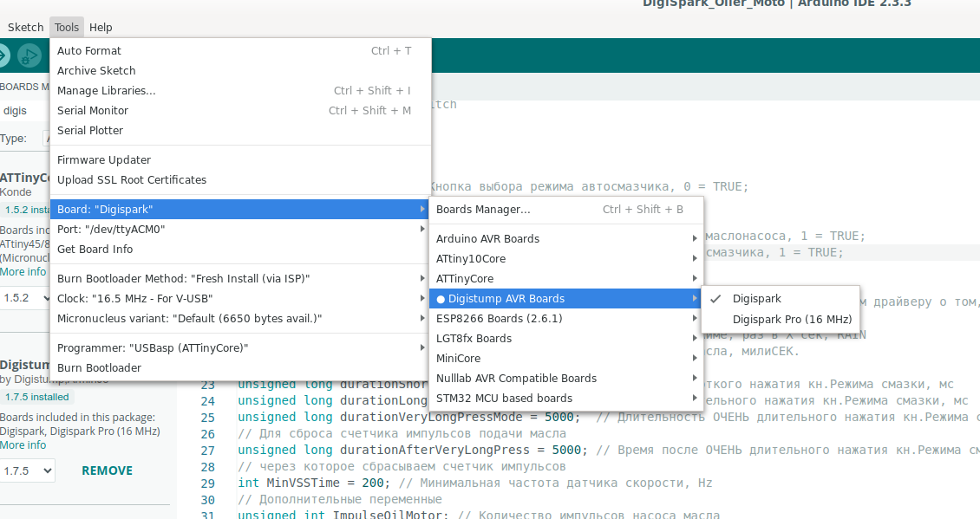The height and width of the screenshot is (519, 980).
Task: Click the debug play icon in the toolbar
Action: 28,55
